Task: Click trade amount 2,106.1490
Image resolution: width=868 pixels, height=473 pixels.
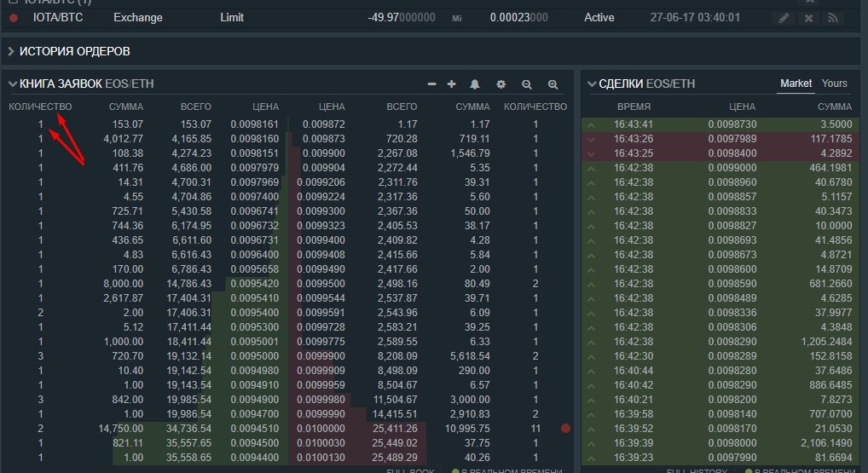Action: pyautogui.click(x=826, y=443)
